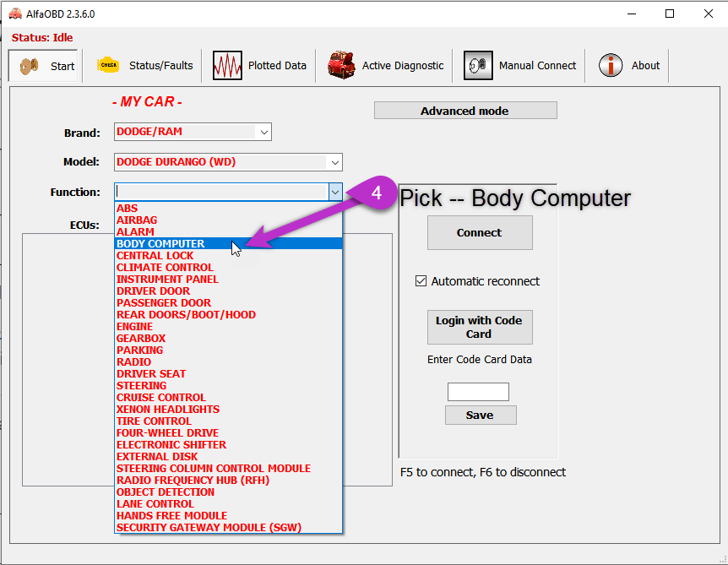Select CLIMATE CONTROL from Function list
The image size is (728, 565).
228,268
